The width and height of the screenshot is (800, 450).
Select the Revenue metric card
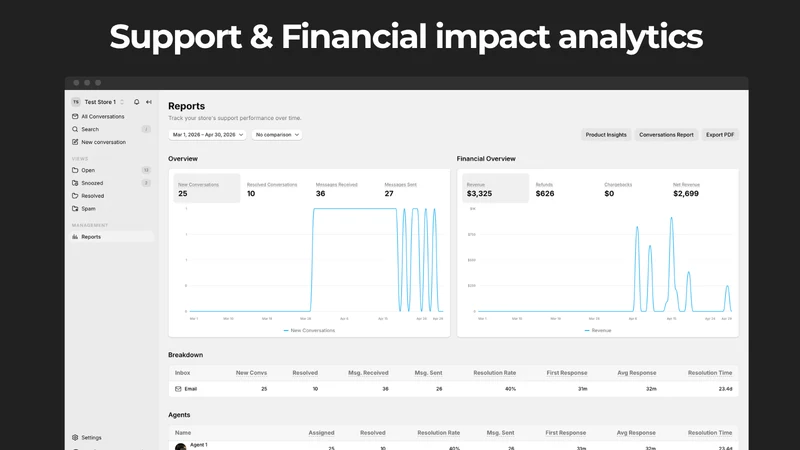click(x=495, y=188)
